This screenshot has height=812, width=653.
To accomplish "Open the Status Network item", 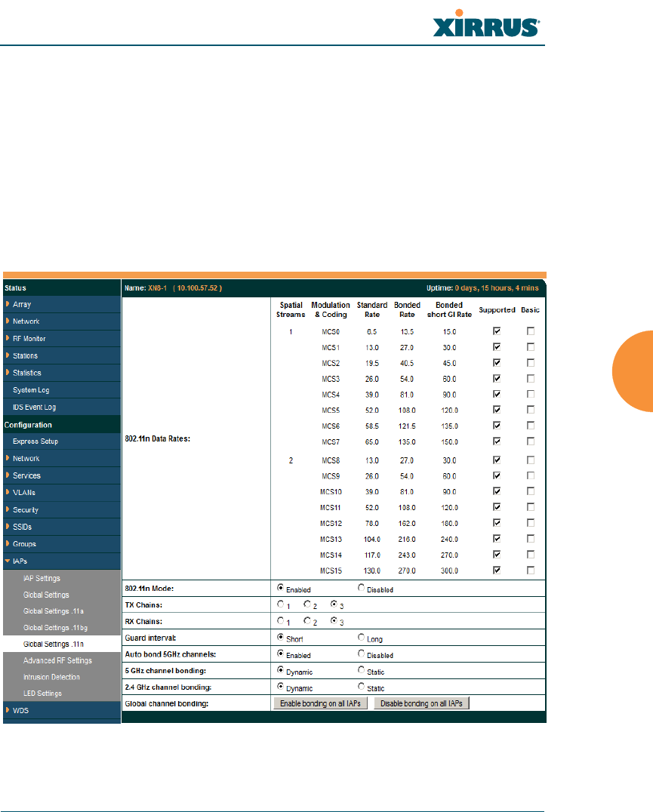I will coord(26,321).
